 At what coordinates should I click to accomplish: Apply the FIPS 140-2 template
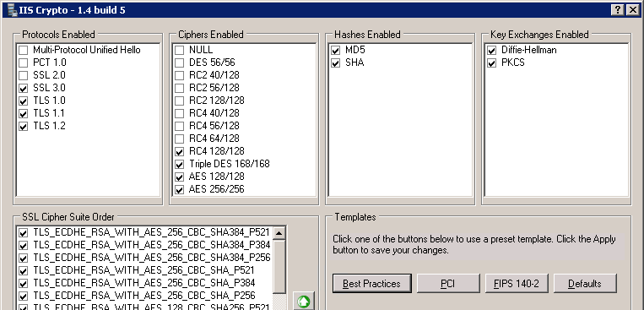(517, 284)
